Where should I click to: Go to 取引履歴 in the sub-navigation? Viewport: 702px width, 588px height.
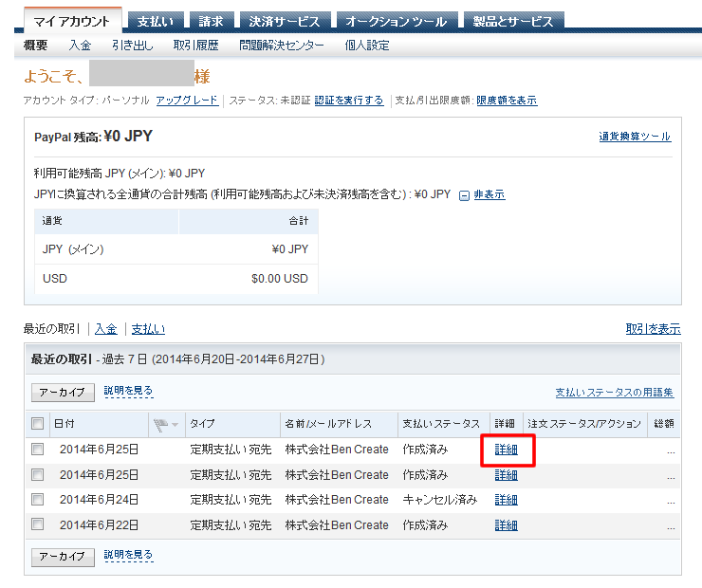click(195, 45)
